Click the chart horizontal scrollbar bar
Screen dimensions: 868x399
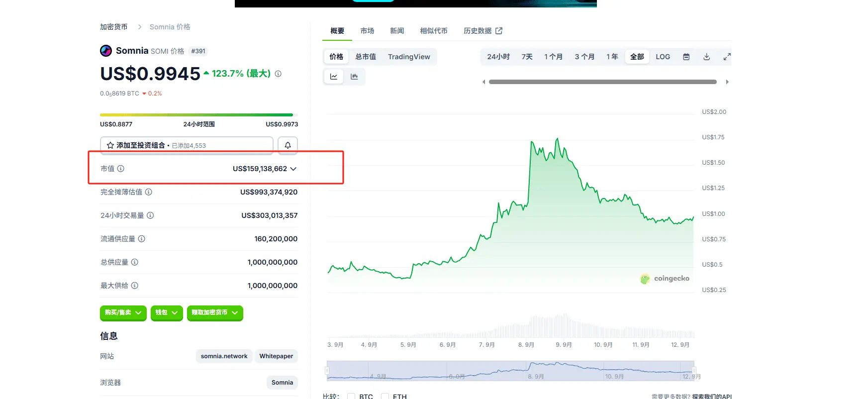pyautogui.click(x=603, y=82)
